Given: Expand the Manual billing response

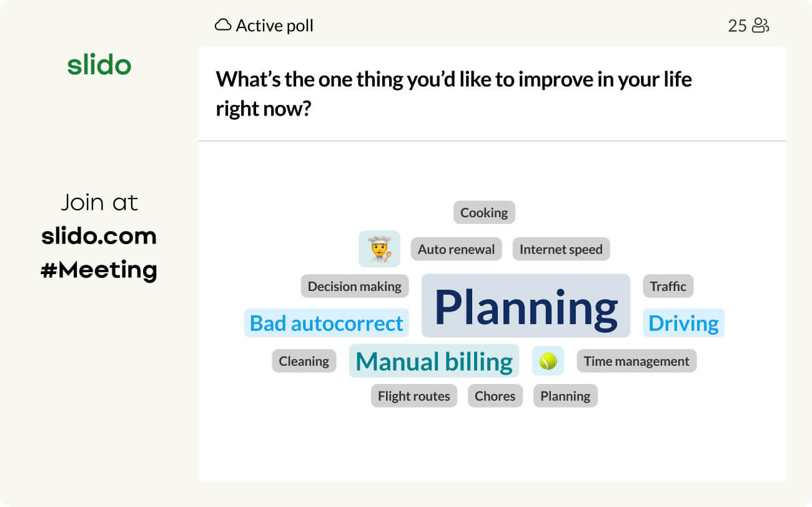Looking at the screenshot, I should tap(433, 361).
